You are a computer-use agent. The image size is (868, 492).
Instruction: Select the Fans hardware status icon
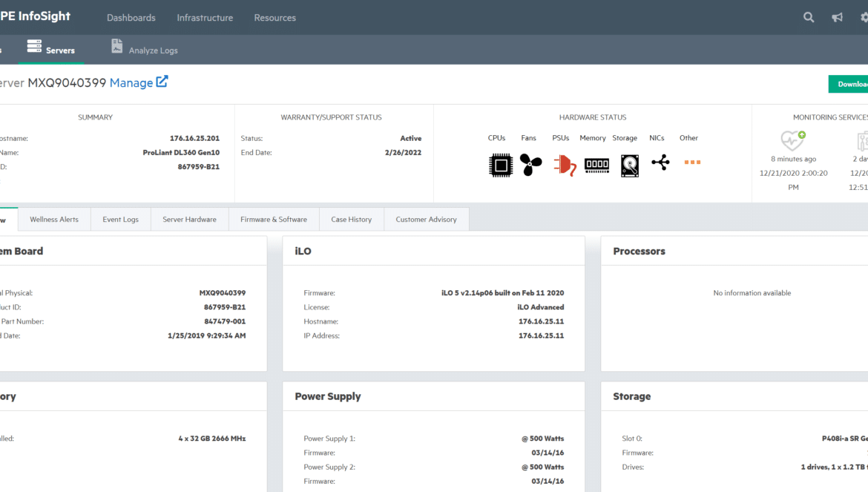[x=531, y=165]
